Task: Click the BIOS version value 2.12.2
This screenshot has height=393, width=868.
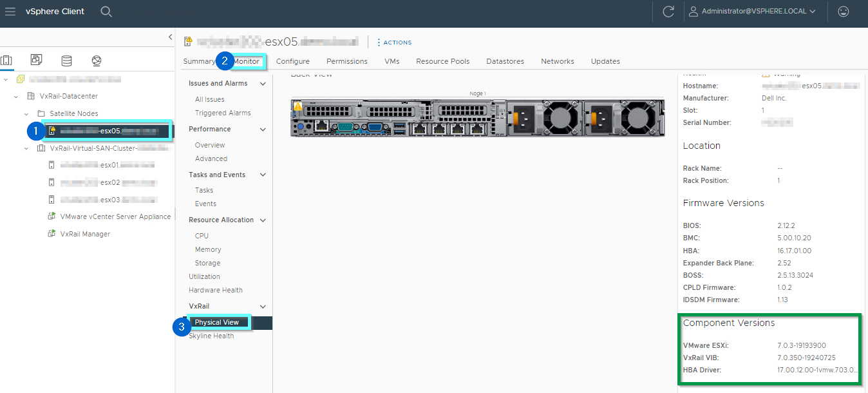Action: (x=786, y=226)
